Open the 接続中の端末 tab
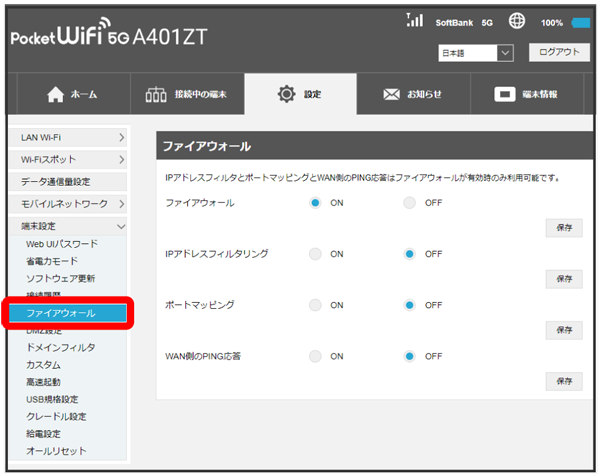600x476 pixels. [x=188, y=95]
